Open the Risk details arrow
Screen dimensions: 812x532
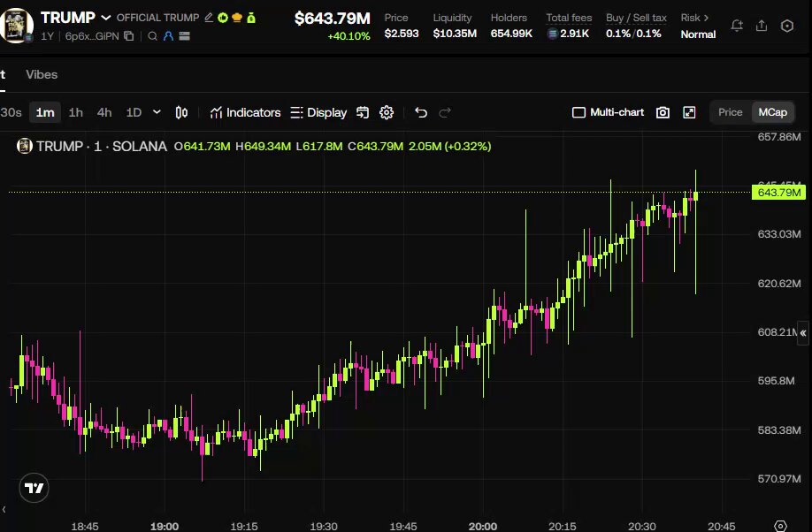[x=706, y=18]
